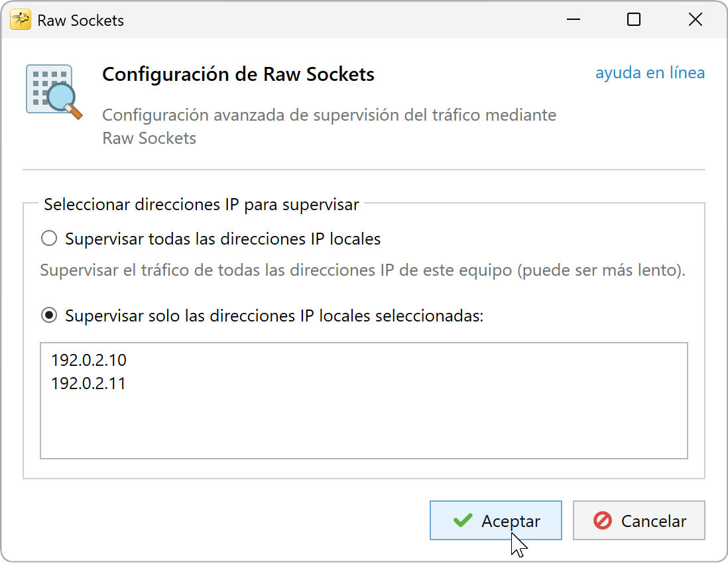Click the Aceptar button
This screenshot has height=578, width=728.
click(496, 520)
